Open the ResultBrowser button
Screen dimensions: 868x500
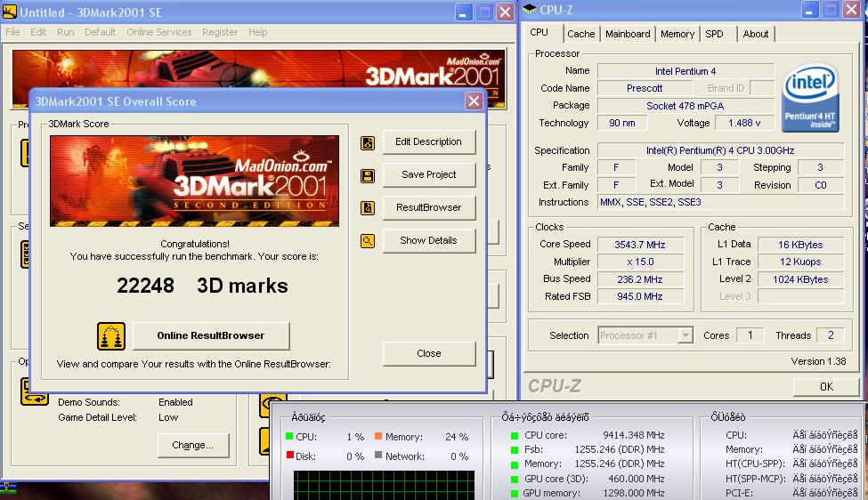point(428,207)
